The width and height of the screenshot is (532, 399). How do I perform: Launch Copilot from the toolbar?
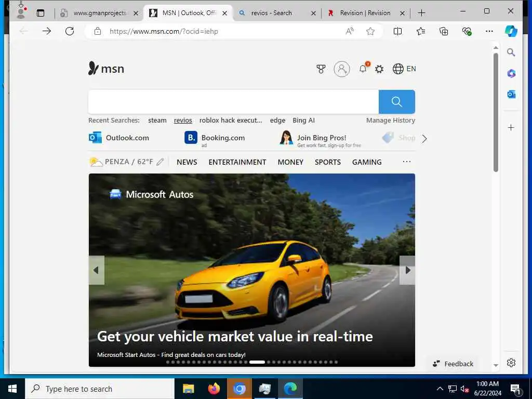pyautogui.click(x=511, y=31)
